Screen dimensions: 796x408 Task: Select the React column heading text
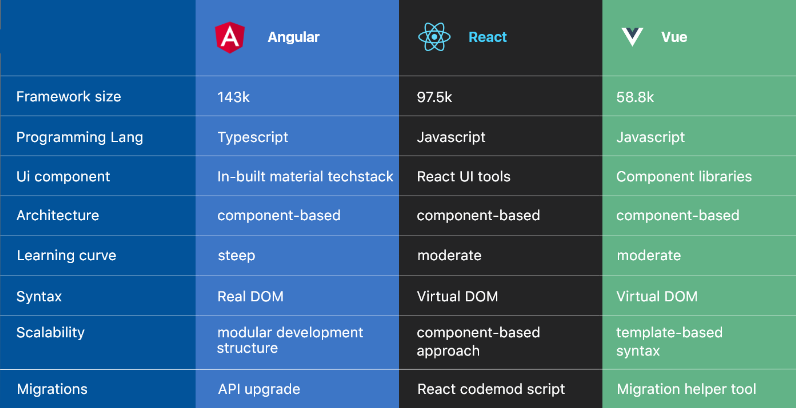tap(487, 37)
